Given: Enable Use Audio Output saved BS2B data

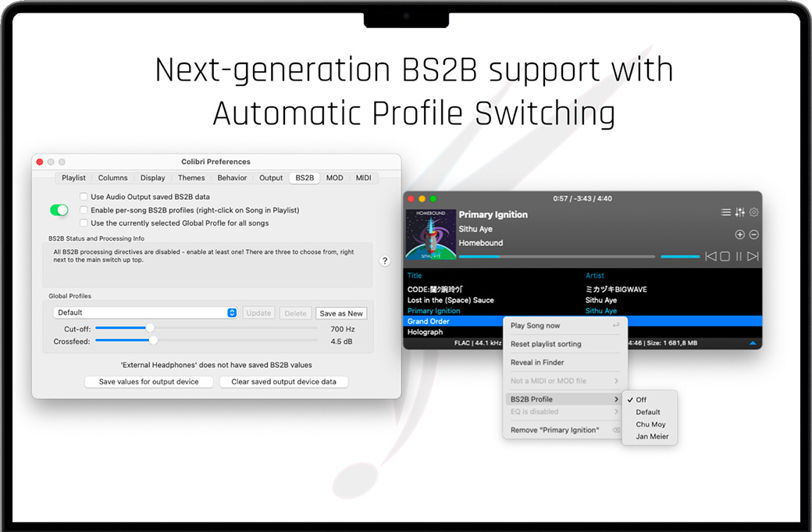Looking at the screenshot, I should point(84,197).
